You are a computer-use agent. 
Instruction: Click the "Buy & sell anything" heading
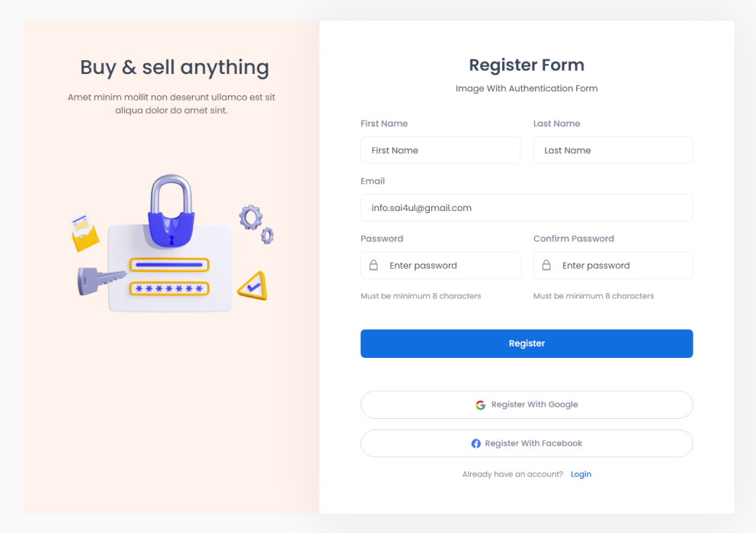[x=175, y=68]
